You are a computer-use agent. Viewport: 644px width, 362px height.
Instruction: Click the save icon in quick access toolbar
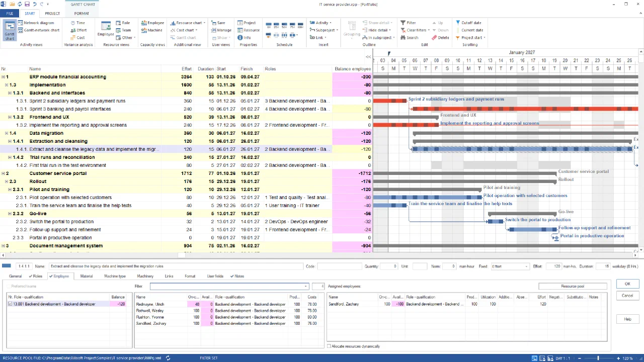[x=26, y=4]
